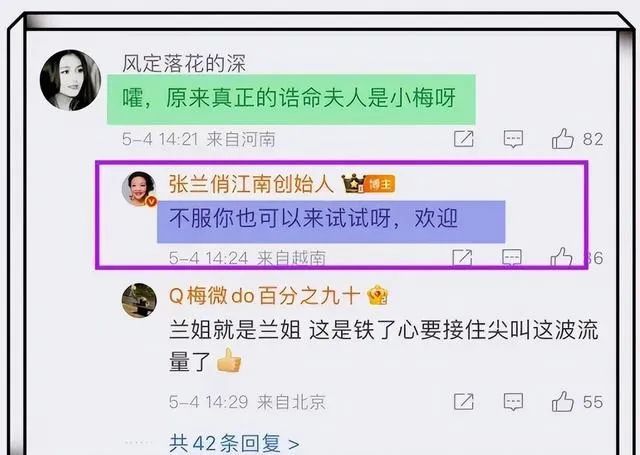Tap the crown membership badge beside 张兰
Image resolution: width=640 pixels, height=455 pixels.
coord(353,184)
